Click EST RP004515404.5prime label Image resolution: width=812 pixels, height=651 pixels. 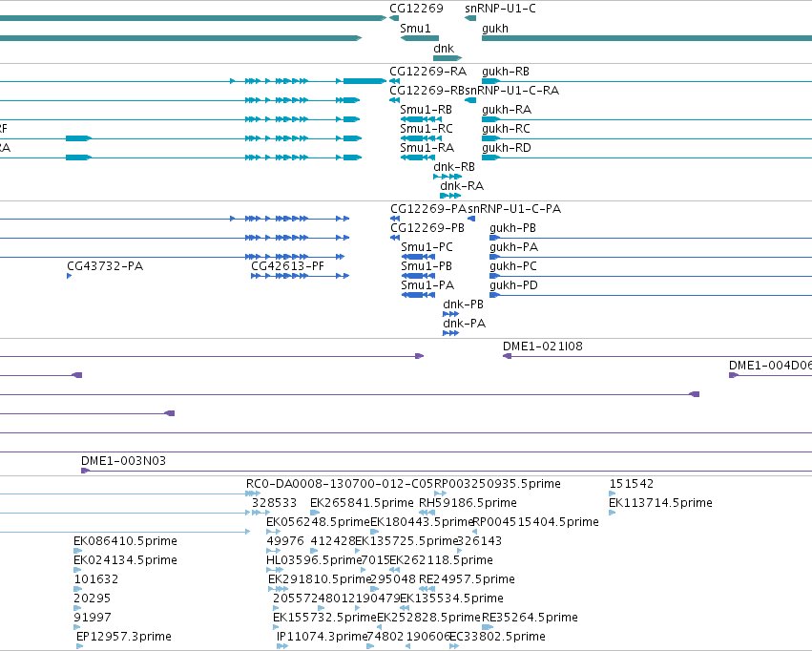535,522
